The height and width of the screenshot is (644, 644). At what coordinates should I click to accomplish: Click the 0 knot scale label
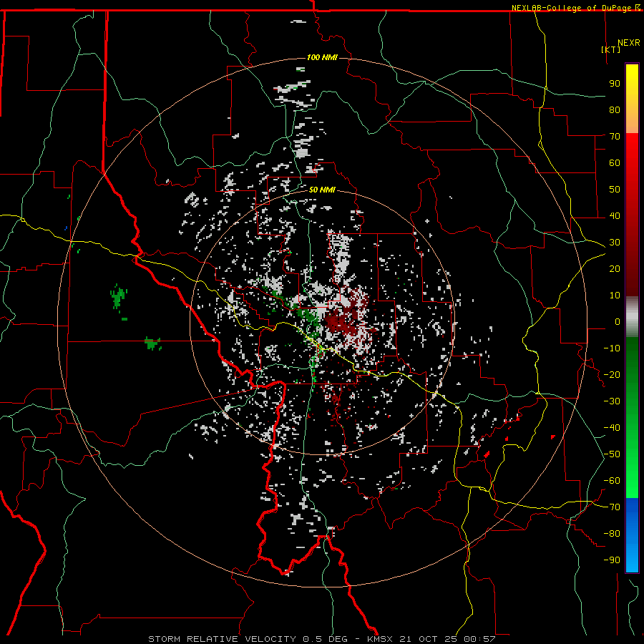pos(618,321)
